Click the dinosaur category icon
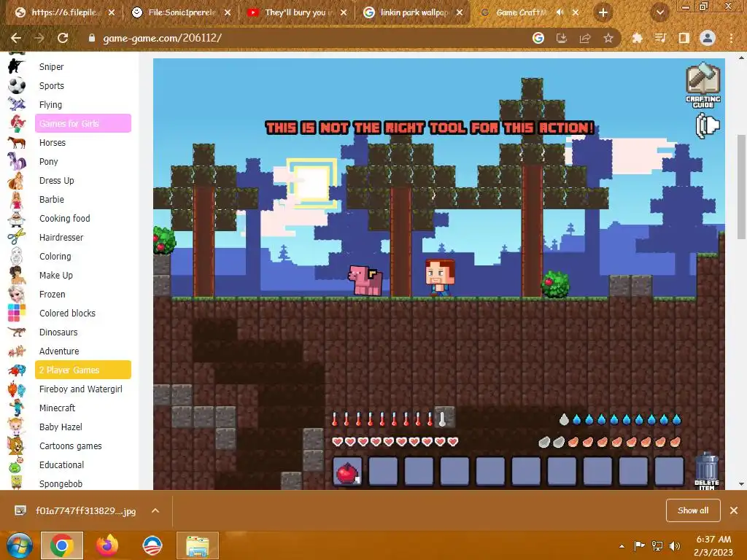The image size is (747, 560). 16,332
